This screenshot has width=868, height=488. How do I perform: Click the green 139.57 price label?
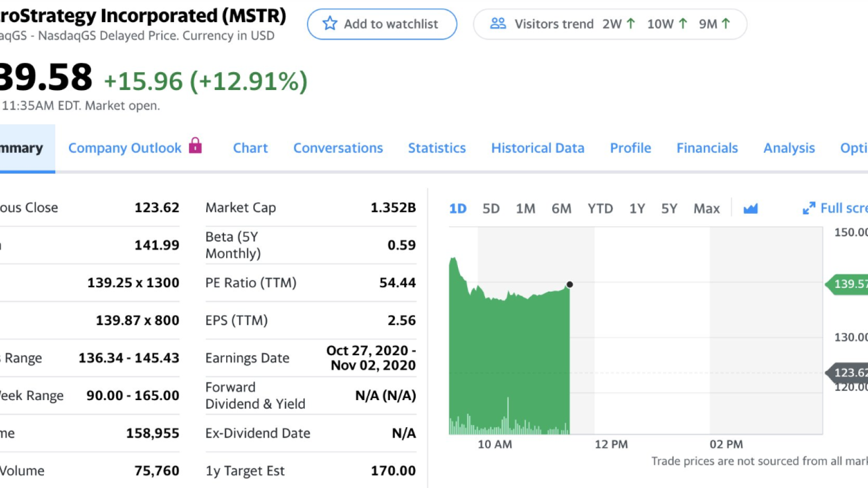coord(846,284)
